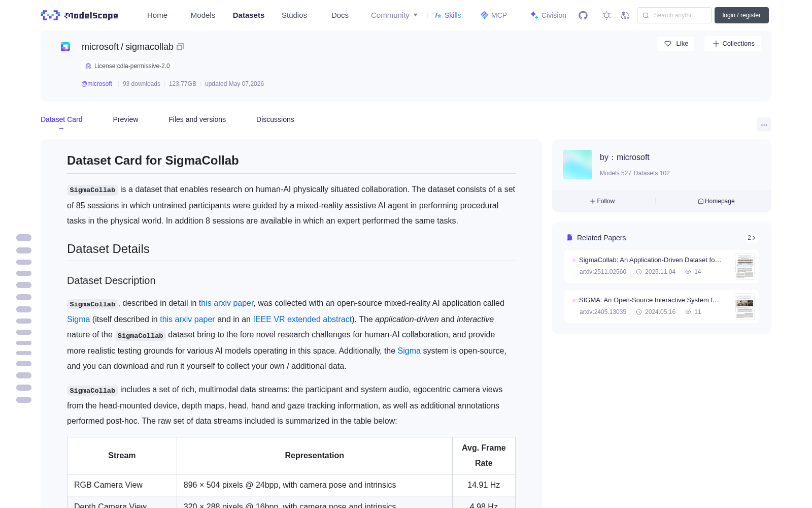Open the Files and versions tab
The height and width of the screenshot is (508, 812).
click(197, 119)
